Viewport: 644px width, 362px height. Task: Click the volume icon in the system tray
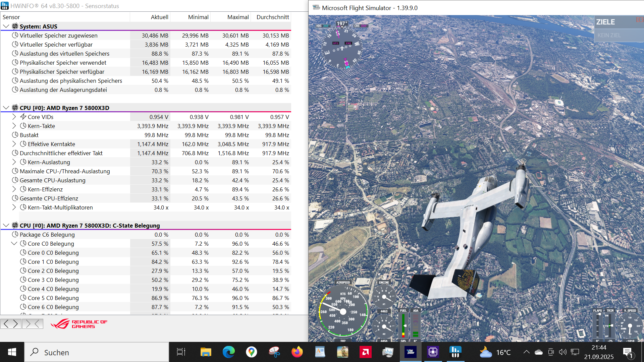(x=563, y=352)
